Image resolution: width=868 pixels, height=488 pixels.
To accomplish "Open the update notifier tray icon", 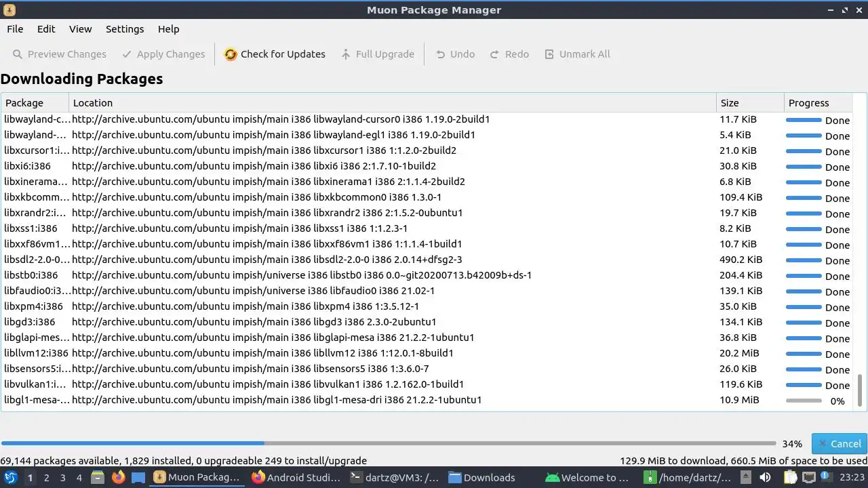I will [827, 478].
